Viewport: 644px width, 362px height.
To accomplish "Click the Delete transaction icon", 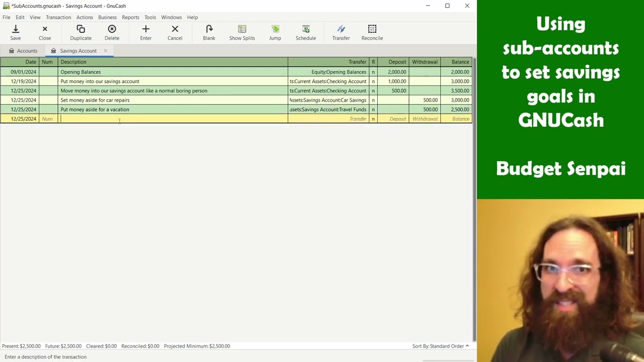I will pyautogui.click(x=112, y=33).
